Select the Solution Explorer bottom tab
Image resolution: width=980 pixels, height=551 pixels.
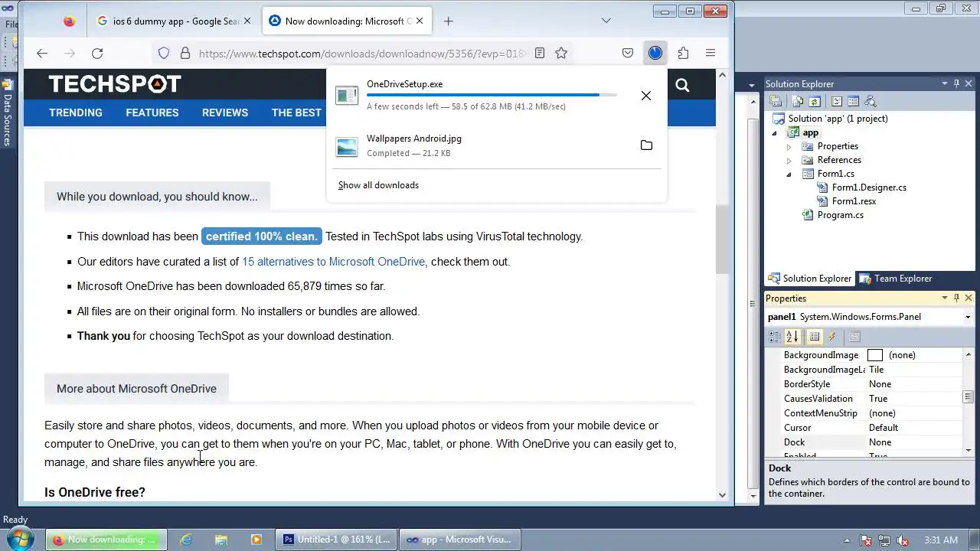coord(810,279)
